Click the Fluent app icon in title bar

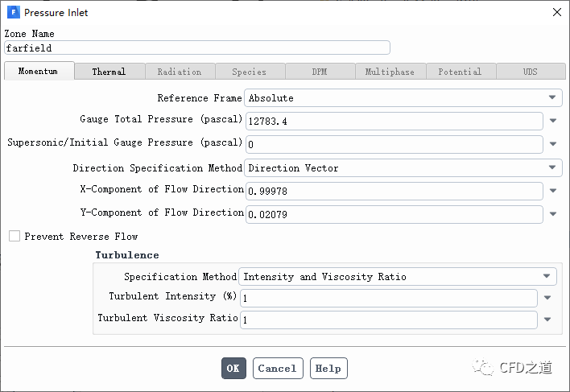click(13, 13)
